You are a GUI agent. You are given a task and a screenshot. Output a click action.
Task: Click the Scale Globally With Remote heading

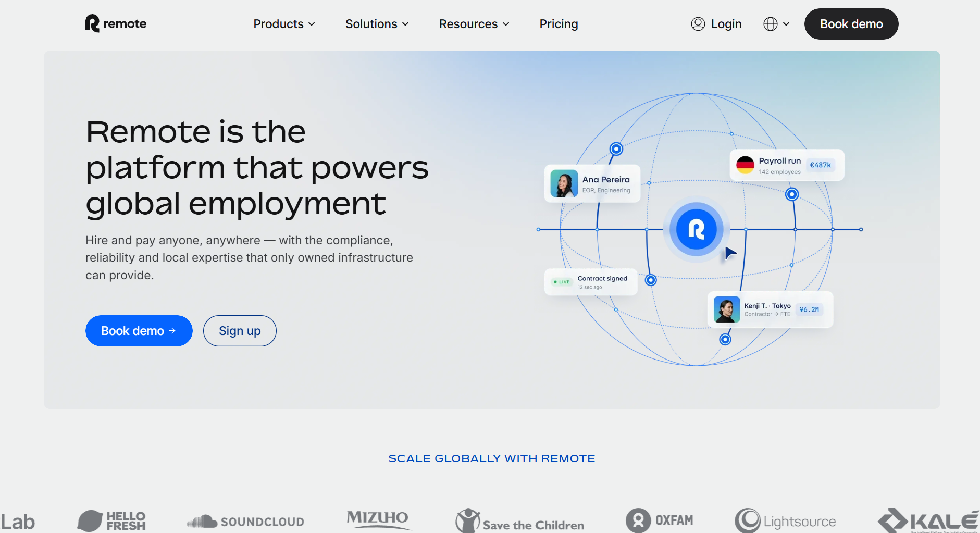492,458
